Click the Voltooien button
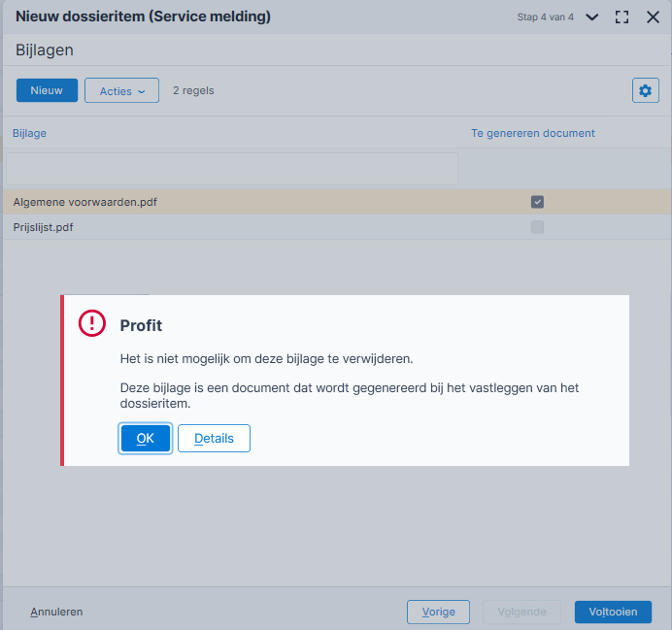 point(613,612)
